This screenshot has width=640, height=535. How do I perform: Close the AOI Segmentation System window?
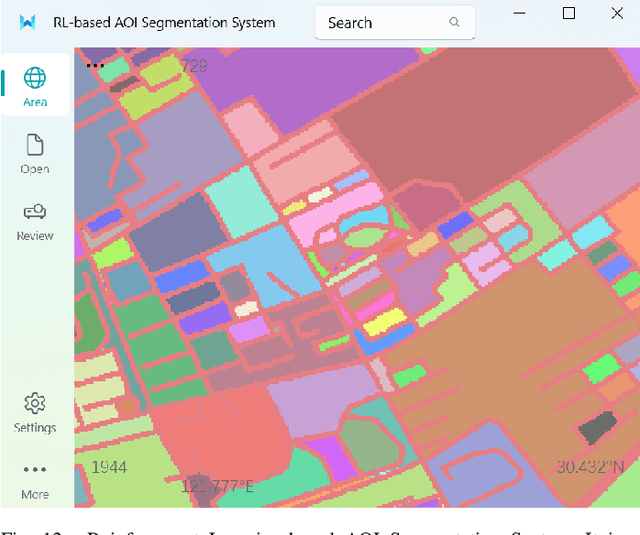617,14
